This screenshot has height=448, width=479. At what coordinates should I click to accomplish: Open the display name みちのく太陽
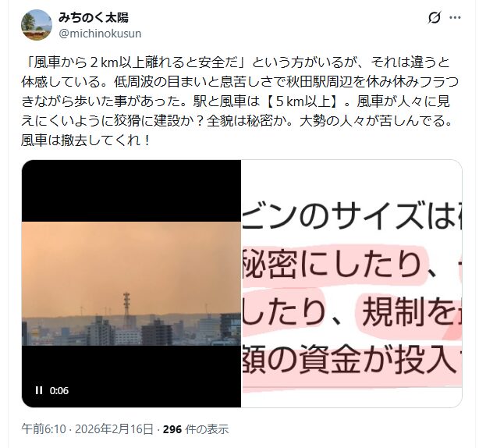coord(94,18)
